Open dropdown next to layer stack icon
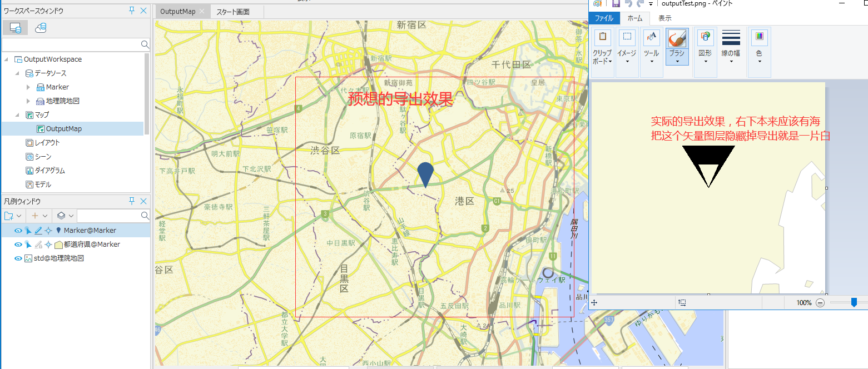 [x=72, y=216]
